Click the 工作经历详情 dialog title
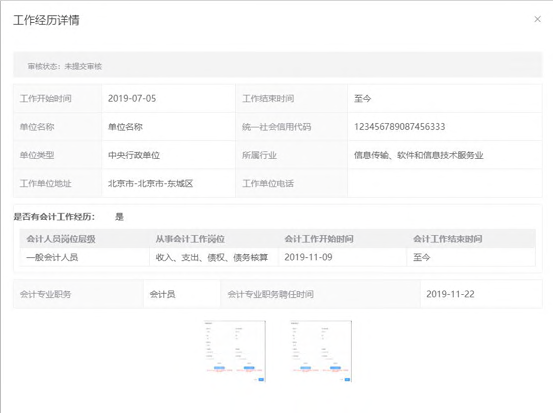This screenshot has width=553, height=413. (x=46, y=20)
